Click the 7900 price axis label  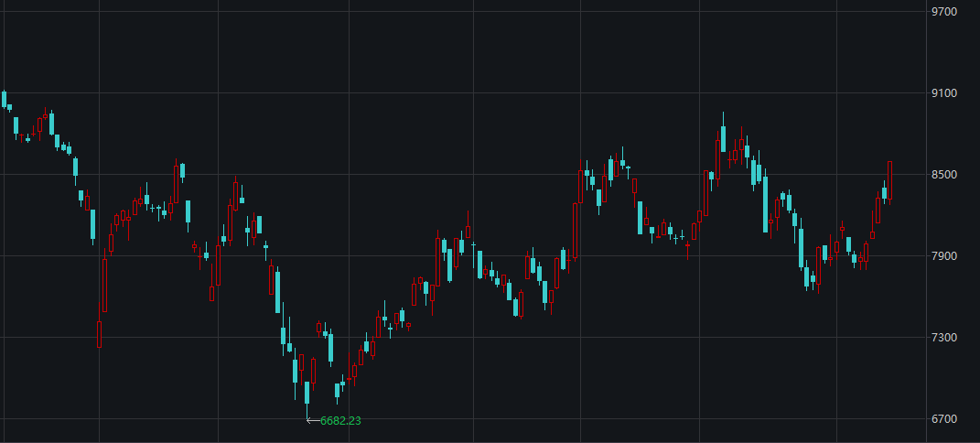pyautogui.click(x=943, y=256)
